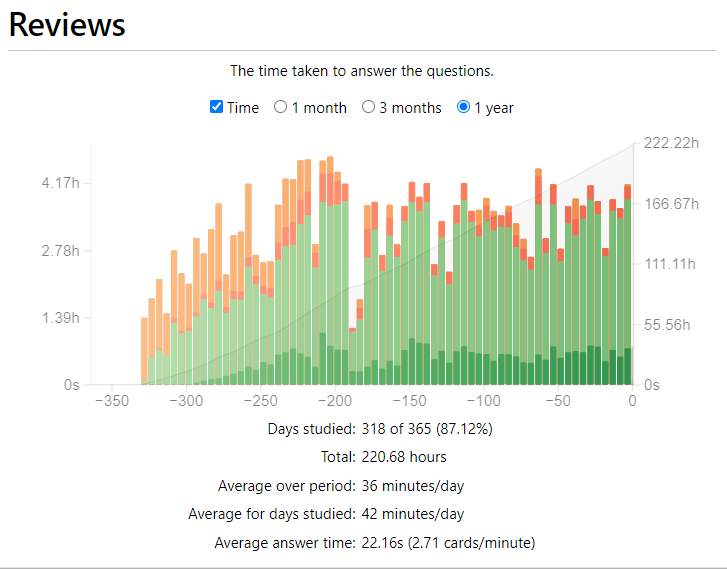This screenshot has height=569, width=727.
Task: Click the '42 minutes/day' value
Action: click(x=413, y=514)
